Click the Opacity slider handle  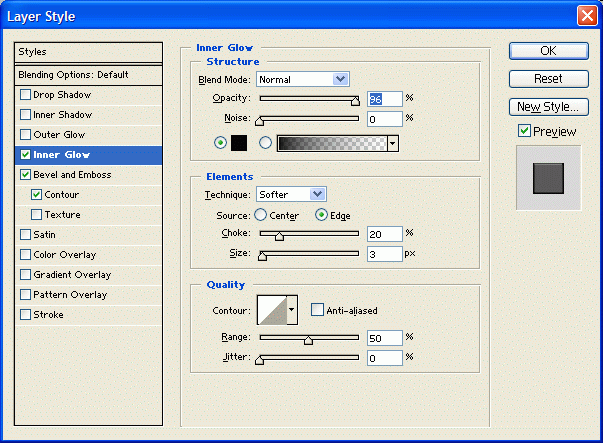(x=355, y=100)
